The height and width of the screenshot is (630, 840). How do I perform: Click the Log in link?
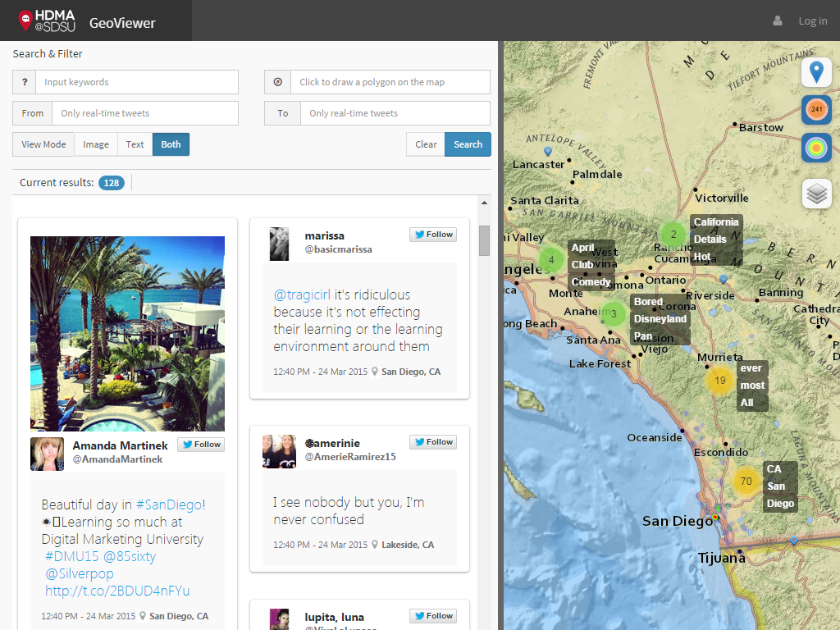[x=813, y=21]
